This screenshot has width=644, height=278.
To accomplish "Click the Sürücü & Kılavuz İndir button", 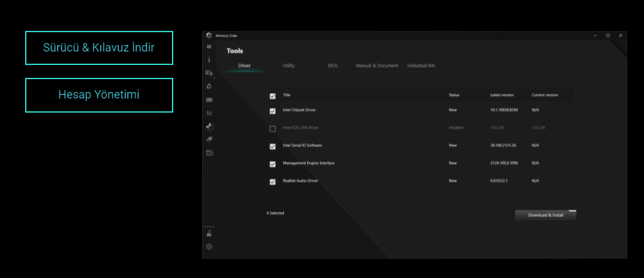I will click(99, 48).
